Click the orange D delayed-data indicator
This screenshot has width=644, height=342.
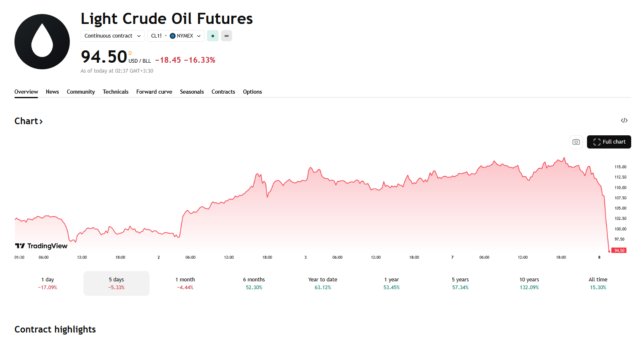pos(130,53)
